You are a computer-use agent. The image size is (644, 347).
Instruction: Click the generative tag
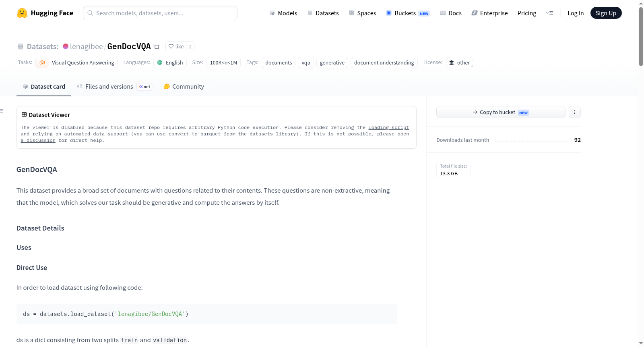coord(332,62)
